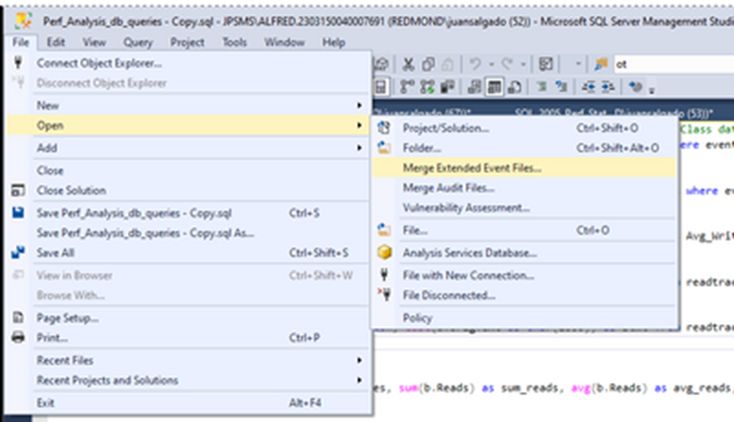
Task: Open the Query menu
Action: tap(138, 42)
